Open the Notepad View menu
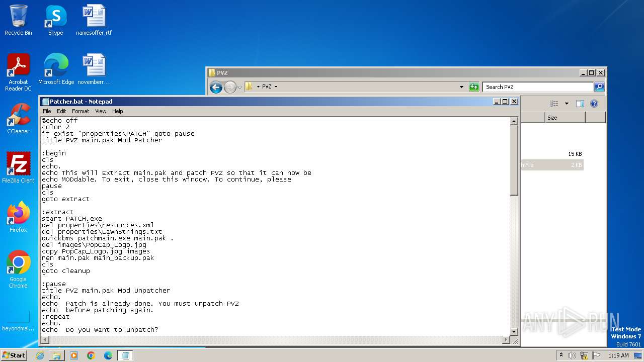The height and width of the screenshot is (362, 644). pos(101,111)
